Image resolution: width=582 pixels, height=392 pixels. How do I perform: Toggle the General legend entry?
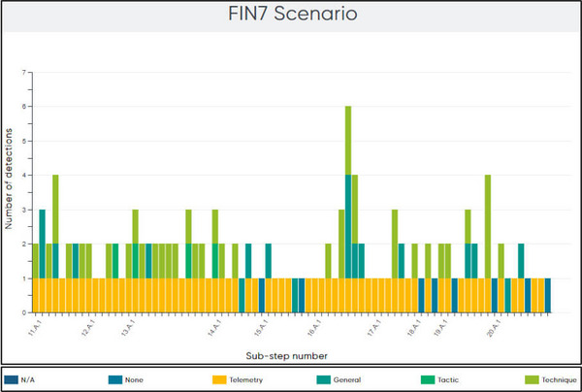click(x=347, y=379)
